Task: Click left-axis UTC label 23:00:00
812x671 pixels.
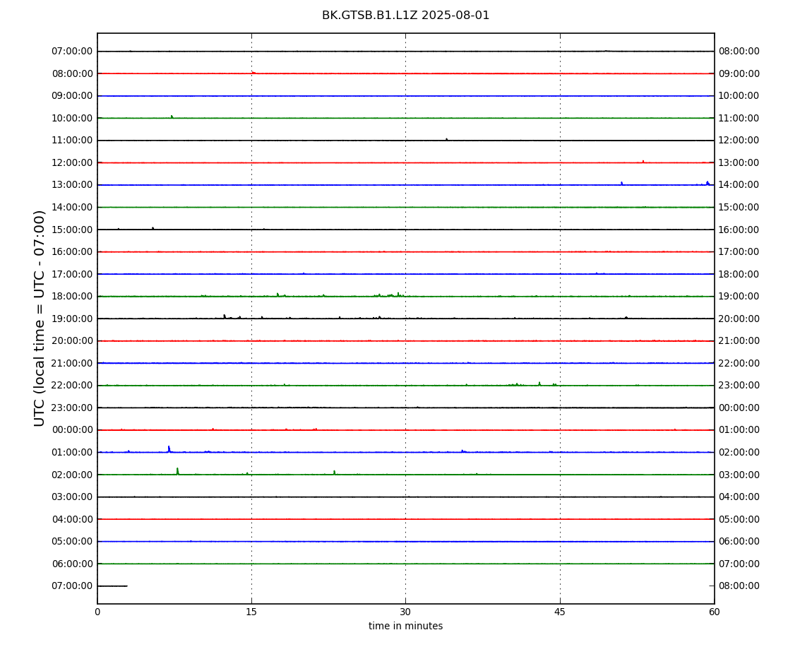Action: [72, 408]
